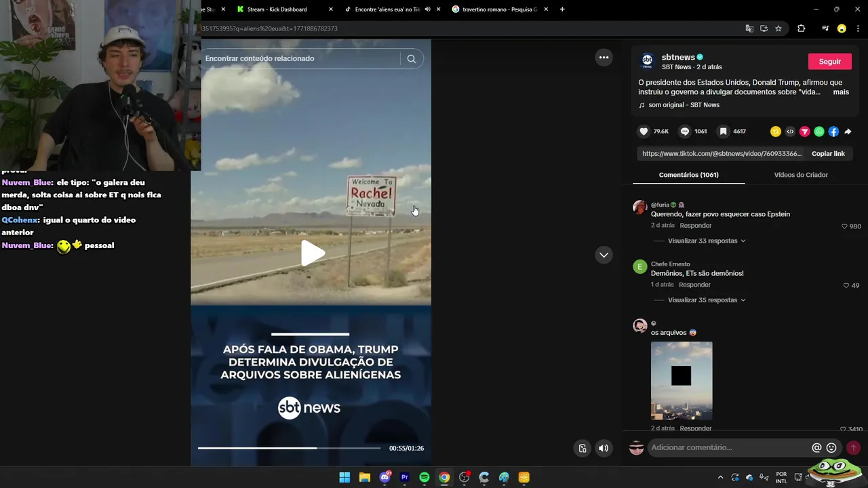
Task: Click the Seguir follow button
Action: pos(829,61)
